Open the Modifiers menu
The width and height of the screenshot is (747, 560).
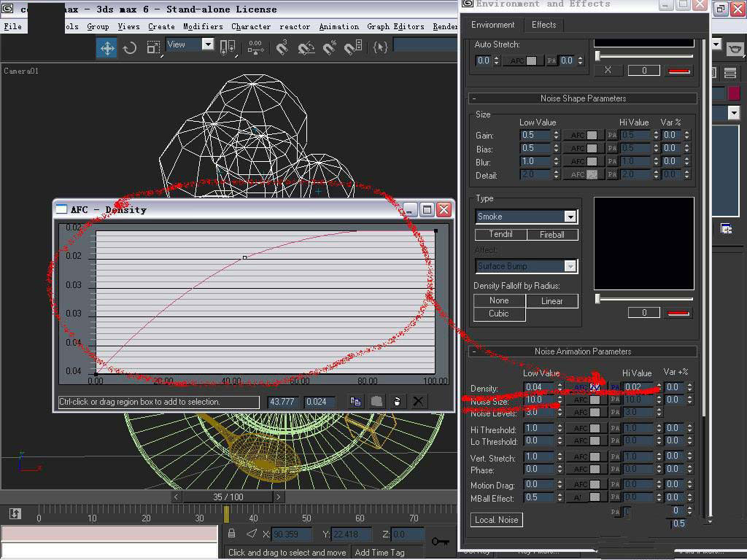pyautogui.click(x=203, y=27)
